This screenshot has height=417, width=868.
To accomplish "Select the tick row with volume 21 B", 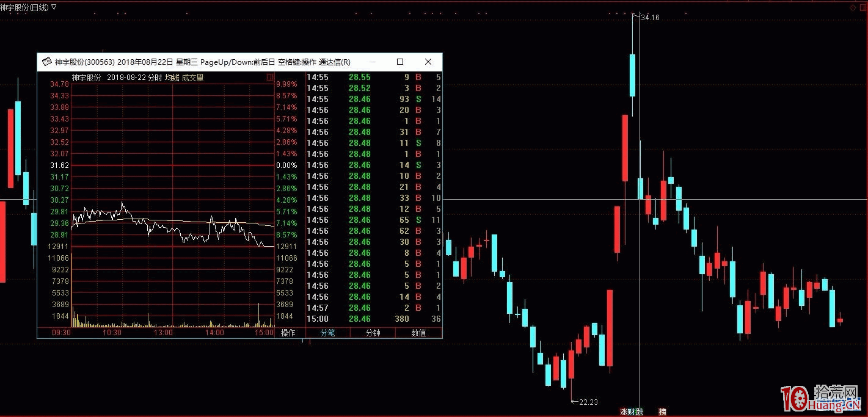I will pos(374,187).
